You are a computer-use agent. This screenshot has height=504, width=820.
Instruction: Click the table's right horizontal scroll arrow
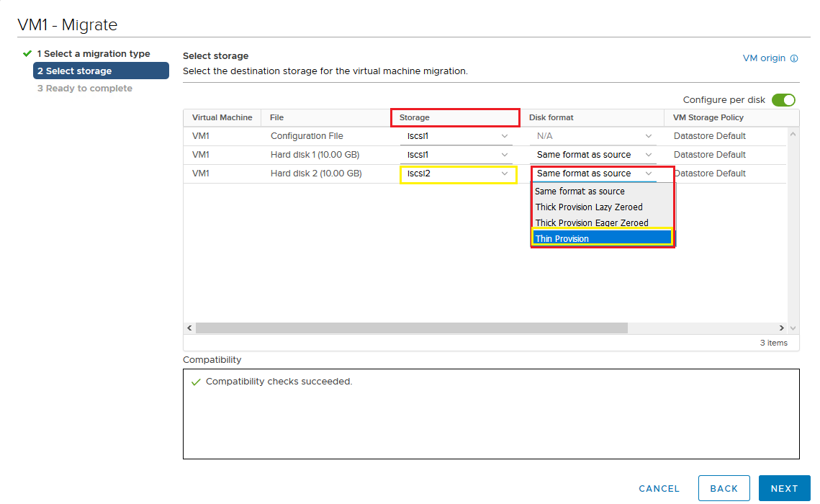click(x=782, y=328)
